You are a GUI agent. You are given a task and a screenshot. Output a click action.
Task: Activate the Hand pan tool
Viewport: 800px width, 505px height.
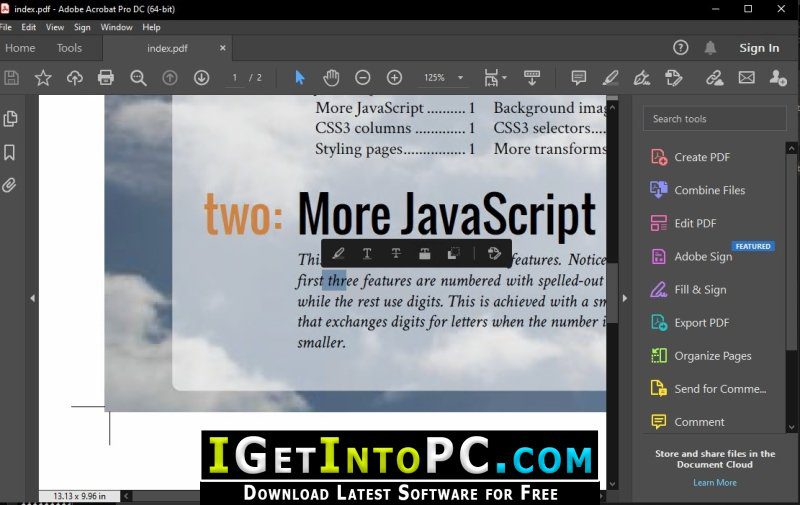pyautogui.click(x=331, y=78)
